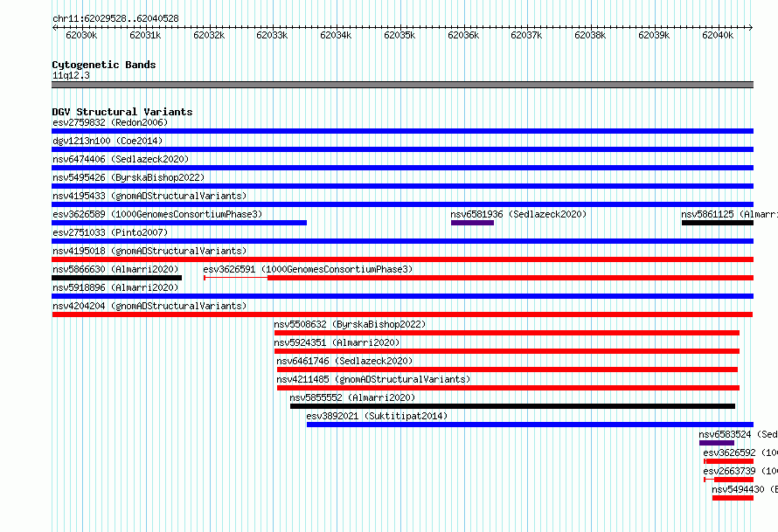This screenshot has width=778, height=532.
Task: Click the red bar under nsv5924351
Action: 507,351
